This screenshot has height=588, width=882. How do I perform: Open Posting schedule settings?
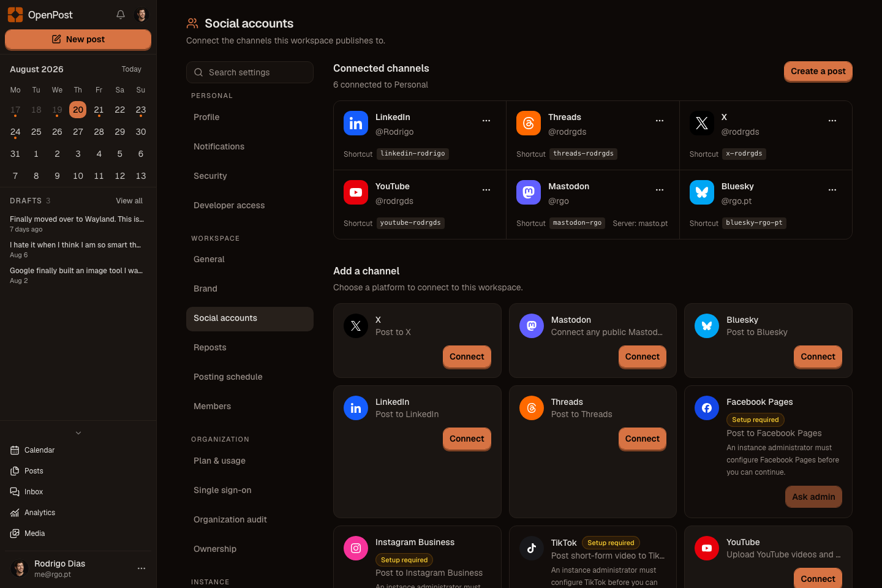[250, 377]
